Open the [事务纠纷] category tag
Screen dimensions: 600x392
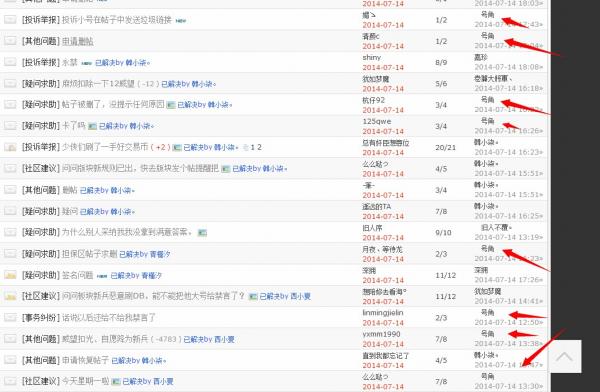point(41,317)
